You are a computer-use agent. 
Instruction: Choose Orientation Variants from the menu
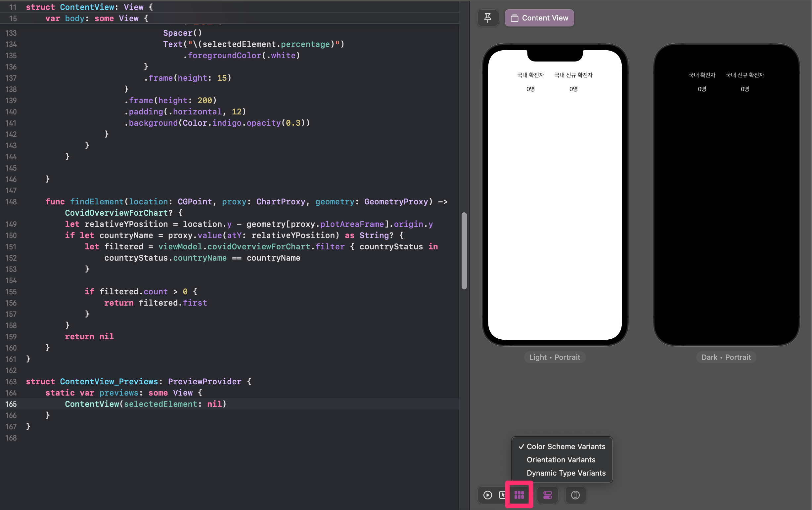point(562,460)
